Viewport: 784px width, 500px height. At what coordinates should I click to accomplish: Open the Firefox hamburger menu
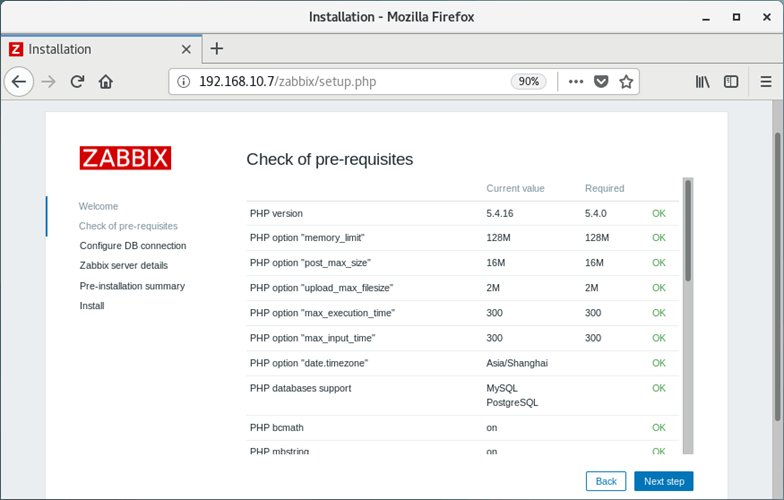[766, 82]
